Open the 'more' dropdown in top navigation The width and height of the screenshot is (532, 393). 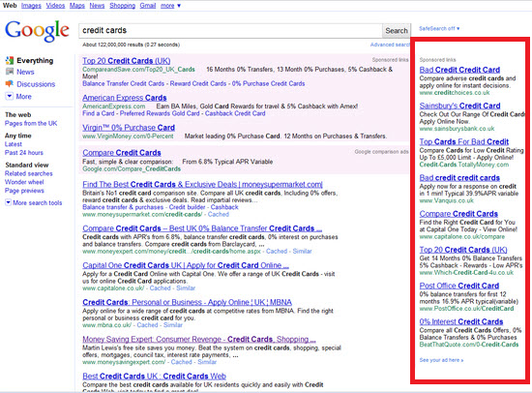(x=170, y=6)
